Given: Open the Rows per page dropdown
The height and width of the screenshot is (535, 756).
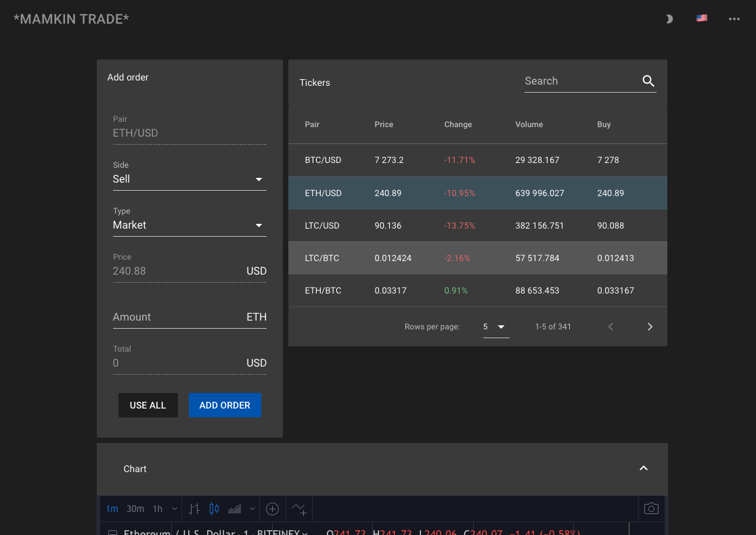Looking at the screenshot, I should (494, 327).
